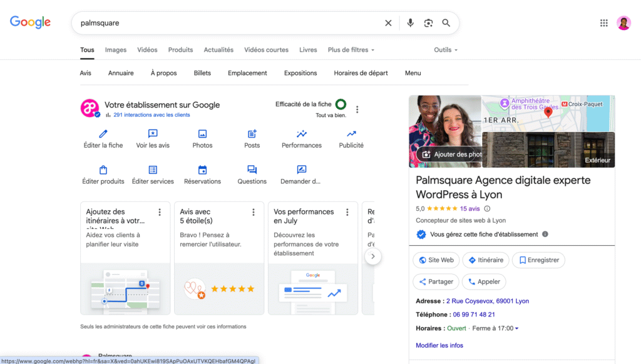Advance the cards carousel with the right arrow
The image size is (641, 364).
[374, 256]
